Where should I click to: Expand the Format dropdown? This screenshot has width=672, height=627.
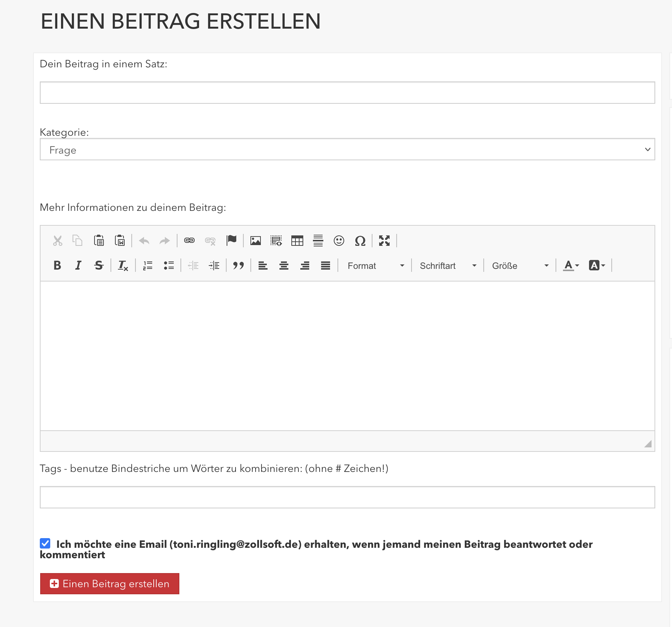click(376, 266)
